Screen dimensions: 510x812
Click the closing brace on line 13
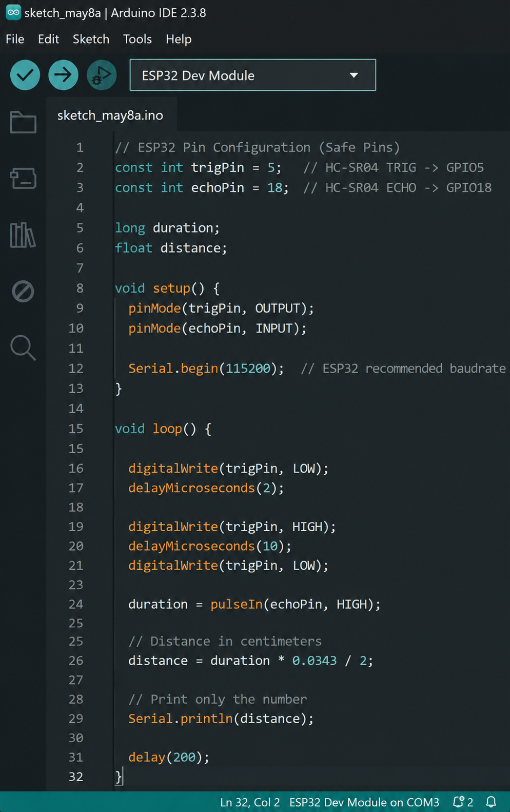pos(119,389)
